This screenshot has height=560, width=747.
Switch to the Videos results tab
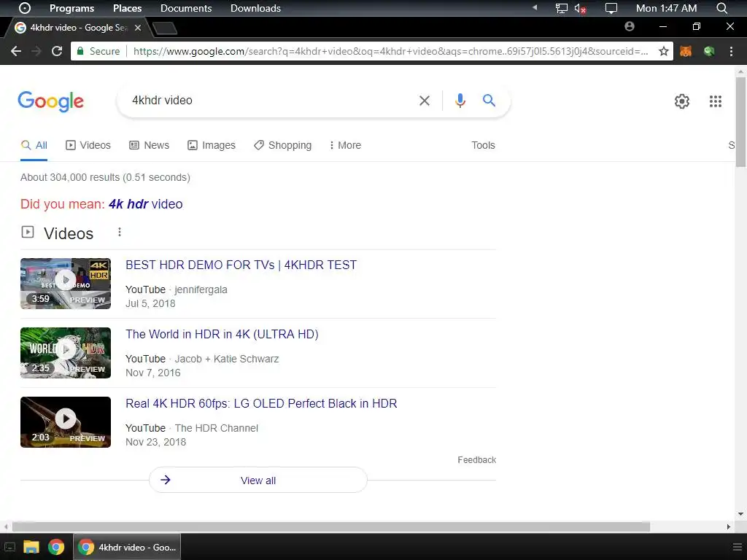88,145
